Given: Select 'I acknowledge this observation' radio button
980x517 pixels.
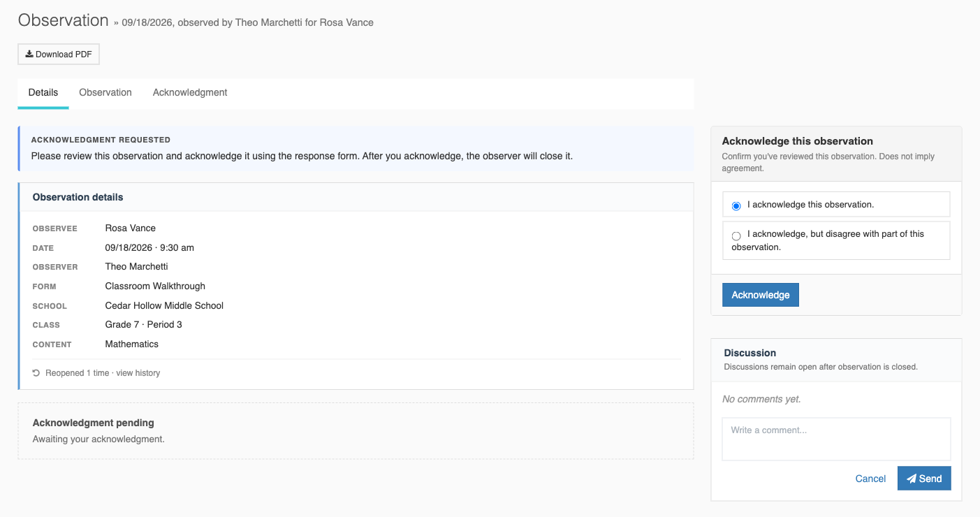Looking at the screenshot, I should coord(736,206).
